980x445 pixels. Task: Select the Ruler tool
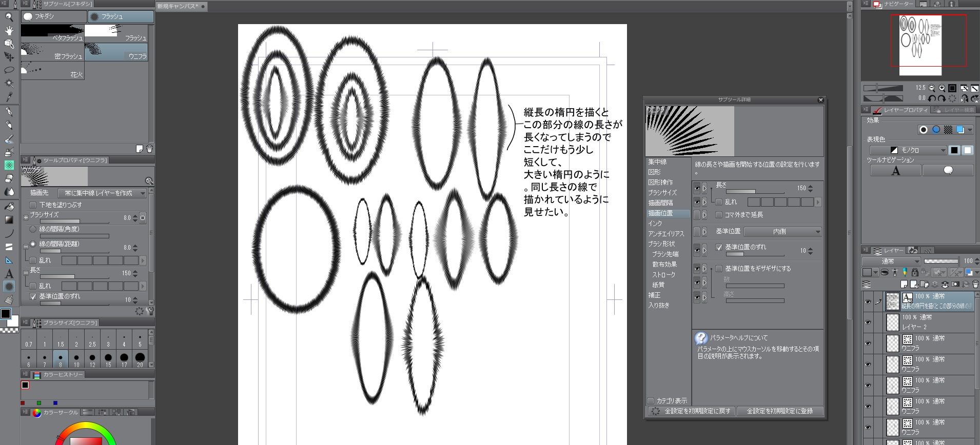[x=9, y=260]
